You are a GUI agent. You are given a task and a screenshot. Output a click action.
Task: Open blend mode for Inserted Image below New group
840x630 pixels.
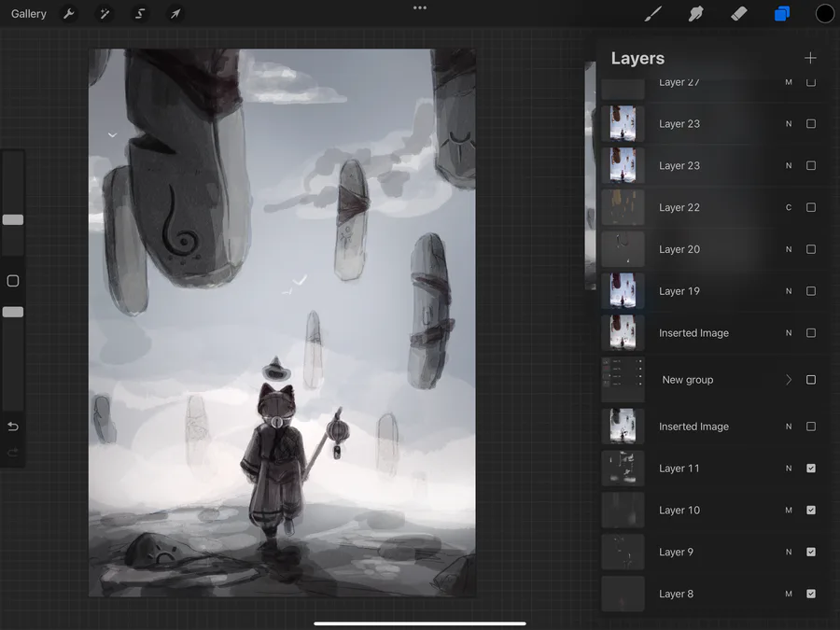coord(789,427)
